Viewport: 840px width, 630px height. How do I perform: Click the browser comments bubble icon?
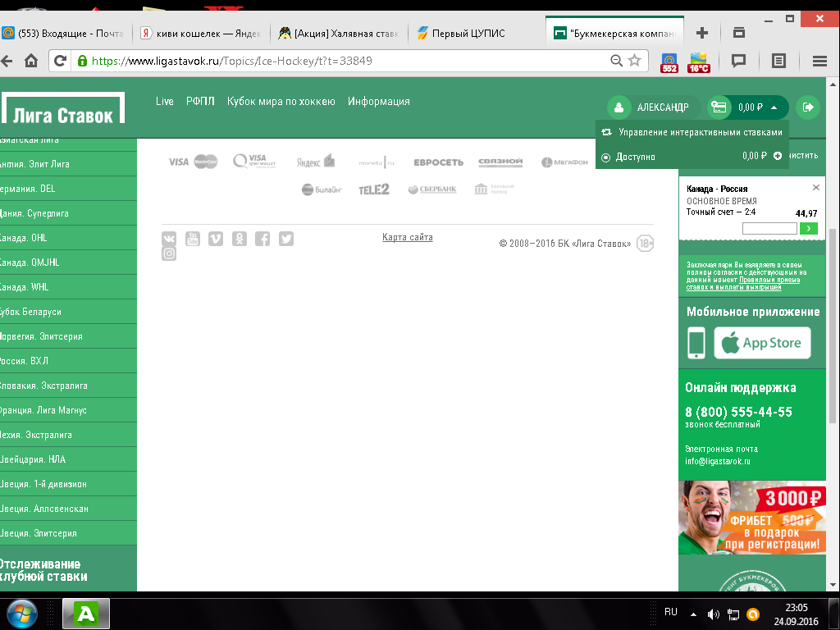point(739,61)
